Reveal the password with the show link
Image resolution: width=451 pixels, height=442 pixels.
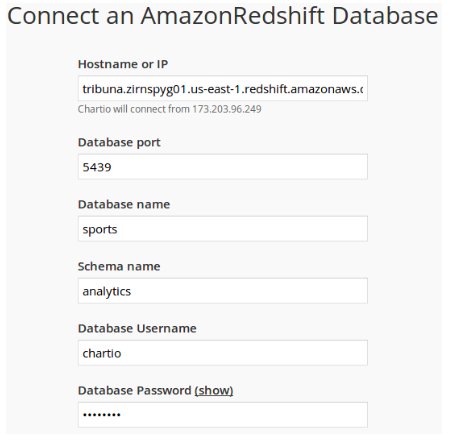pos(214,390)
